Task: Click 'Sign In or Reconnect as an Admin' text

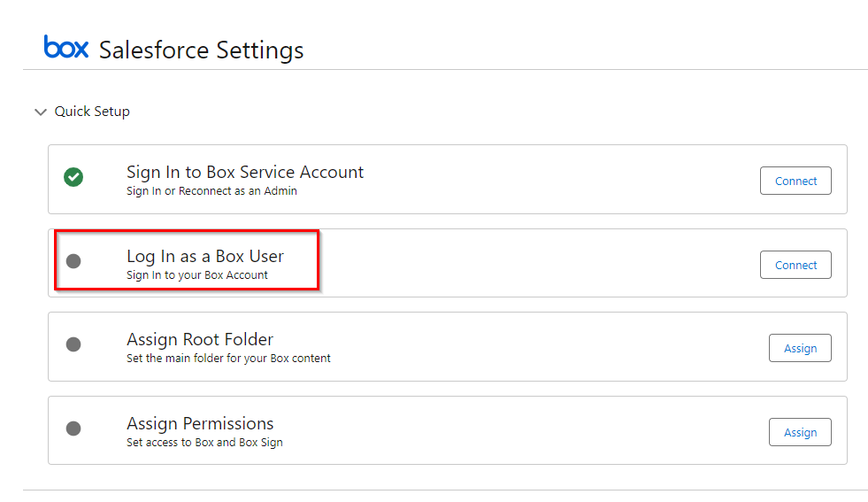Action: coord(211,191)
